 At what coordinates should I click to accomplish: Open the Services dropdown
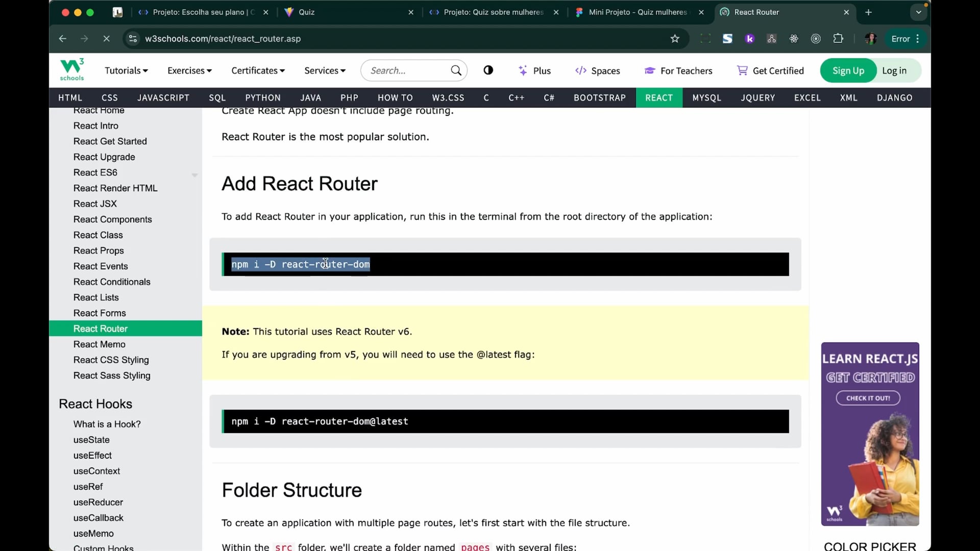(325, 70)
